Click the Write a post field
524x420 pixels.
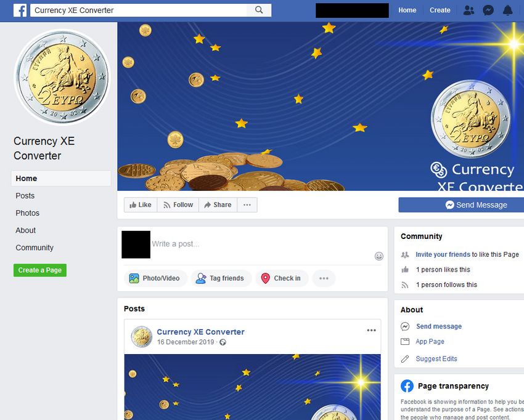pos(263,244)
